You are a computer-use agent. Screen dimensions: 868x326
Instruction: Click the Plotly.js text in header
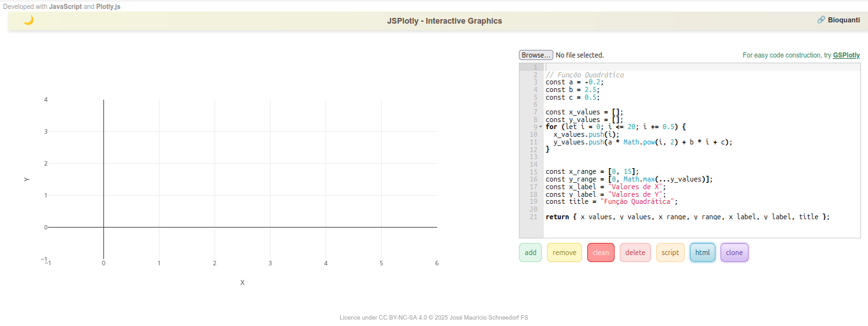(108, 6)
